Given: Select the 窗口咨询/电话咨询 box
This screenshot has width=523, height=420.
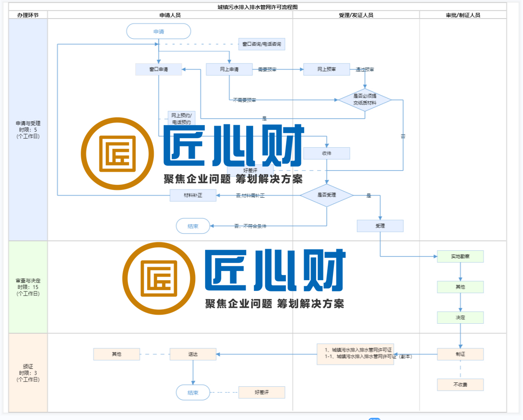Looking at the screenshot, I should (262, 44).
